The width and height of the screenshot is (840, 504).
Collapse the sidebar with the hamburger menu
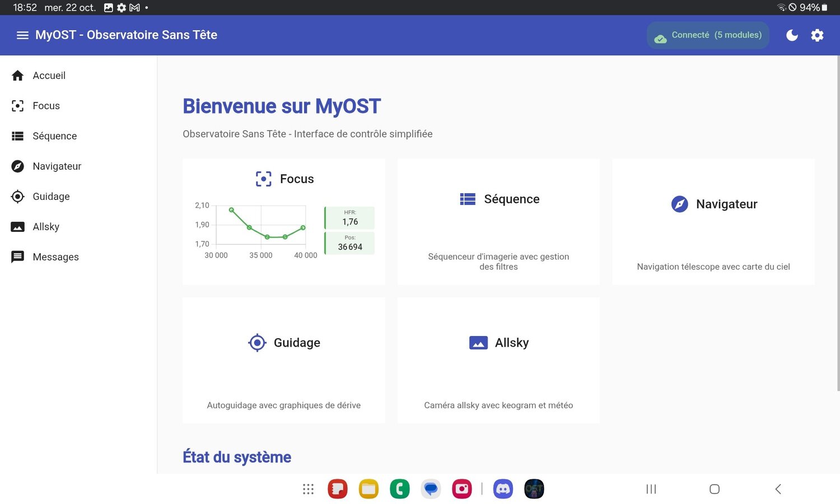click(x=22, y=35)
